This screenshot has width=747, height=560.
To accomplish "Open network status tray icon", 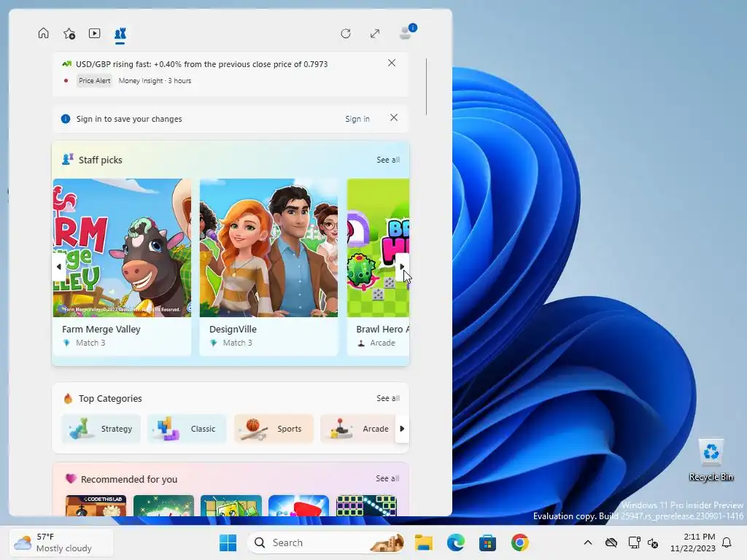I will 634,542.
